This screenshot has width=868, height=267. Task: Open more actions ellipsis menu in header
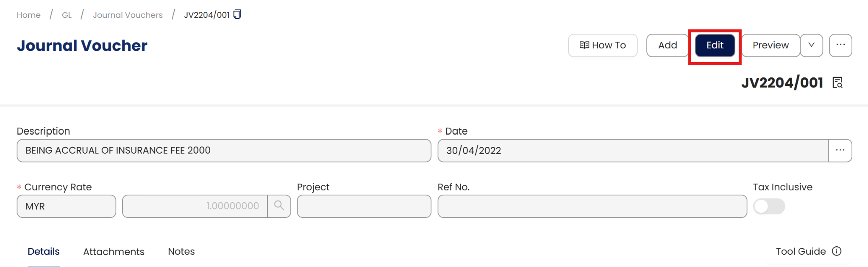[x=840, y=45]
